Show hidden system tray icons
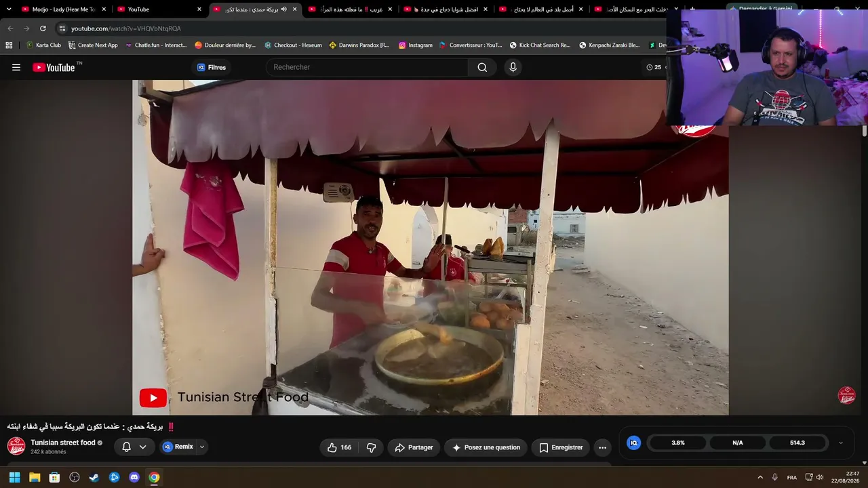Screen dimensions: 868x488 click(760, 477)
